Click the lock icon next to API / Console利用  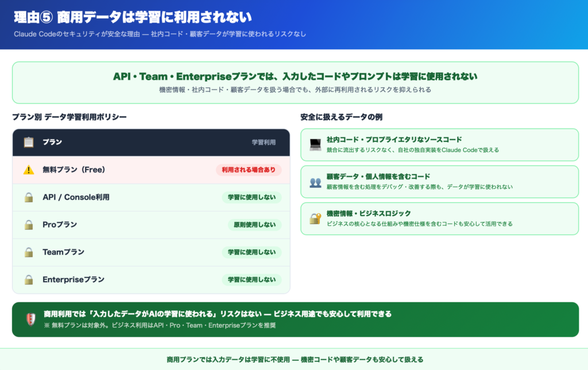[x=29, y=198]
